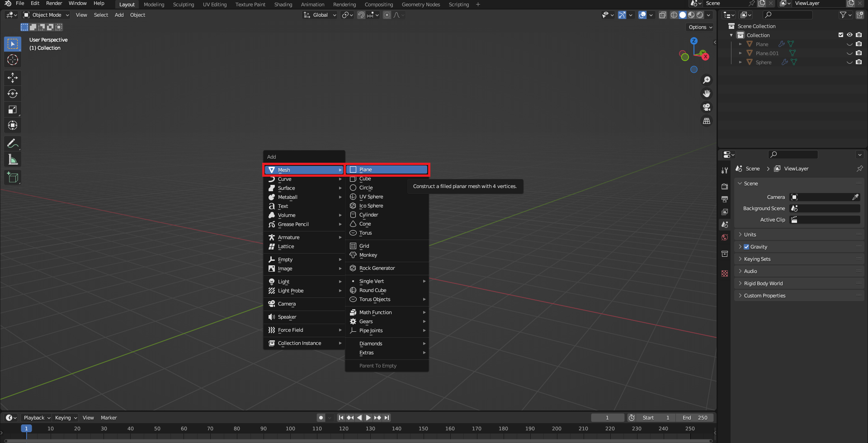Select the Transform tool
868x443 pixels.
coord(13,125)
